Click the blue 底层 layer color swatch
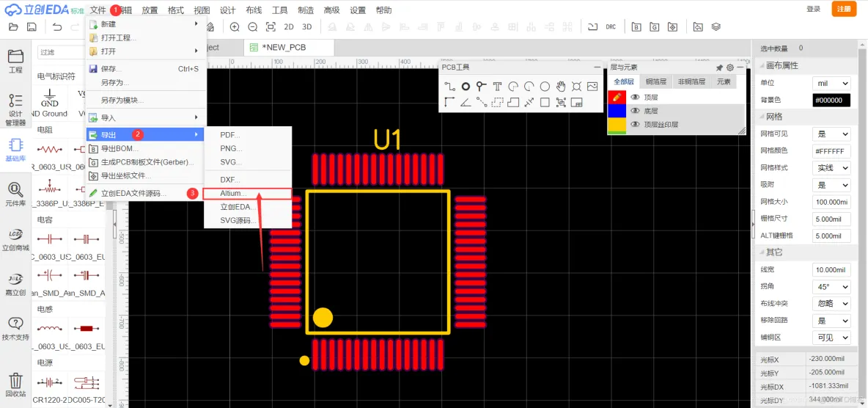Image resolution: width=868 pixels, height=408 pixels. tap(617, 111)
